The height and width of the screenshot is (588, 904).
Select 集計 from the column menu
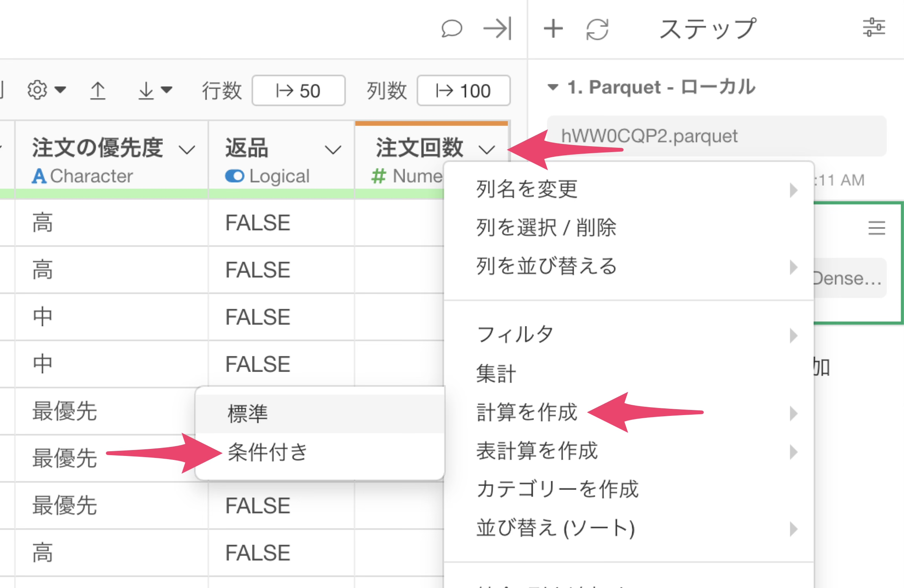point(629,373)
